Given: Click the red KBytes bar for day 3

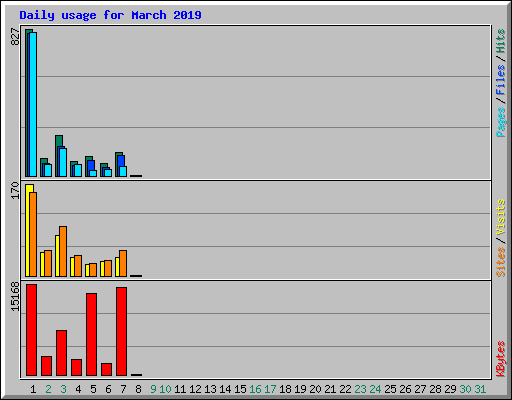Looking at the screenshot, I should (x=62, y=353).
